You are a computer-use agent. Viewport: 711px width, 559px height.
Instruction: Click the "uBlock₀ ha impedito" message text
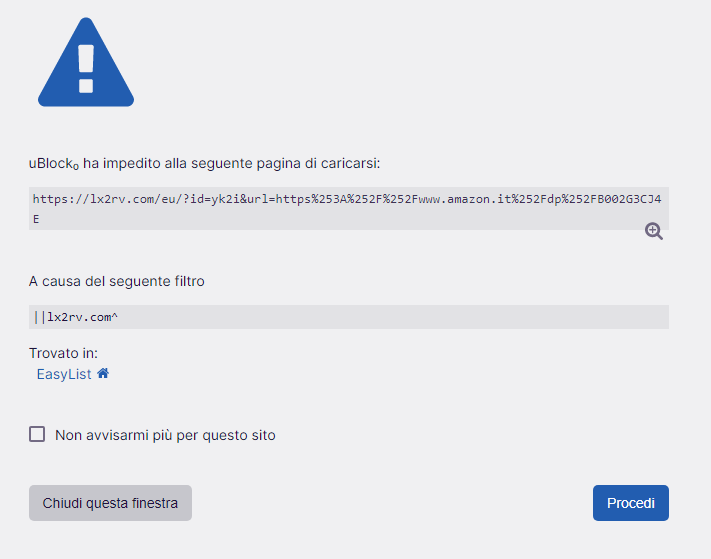205,163
